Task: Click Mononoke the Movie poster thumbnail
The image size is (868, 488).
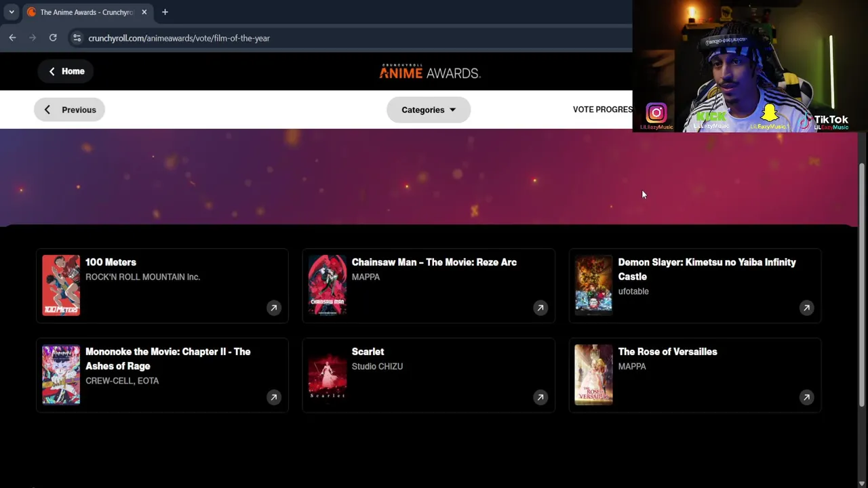Action: pos(61,375)
